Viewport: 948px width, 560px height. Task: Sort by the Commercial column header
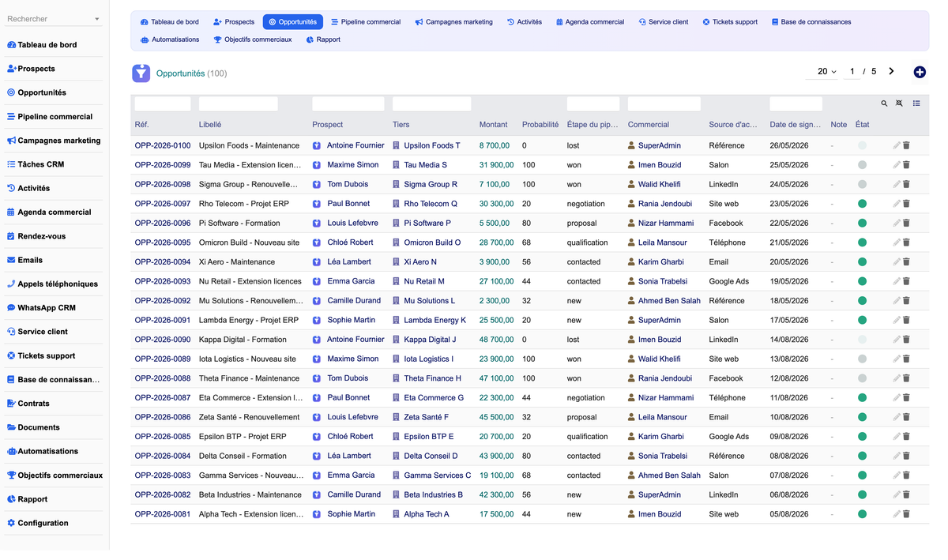pos(649,125)
